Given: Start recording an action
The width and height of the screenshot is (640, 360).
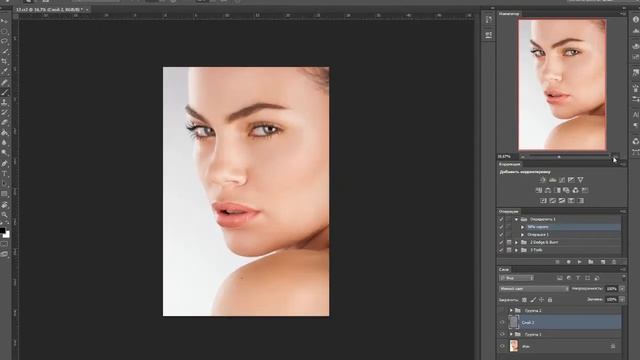Looking at the screenshot, I should (569, 262).
